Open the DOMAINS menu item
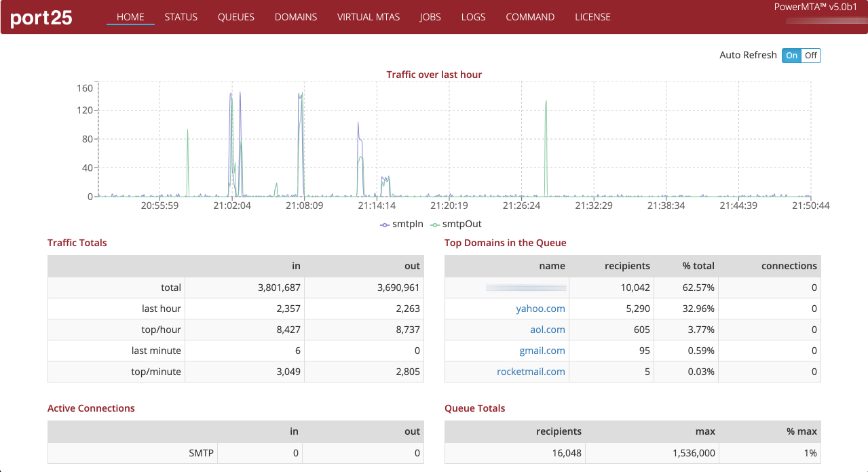Viewport: 868px width, 472px height. tap(296, 17)
